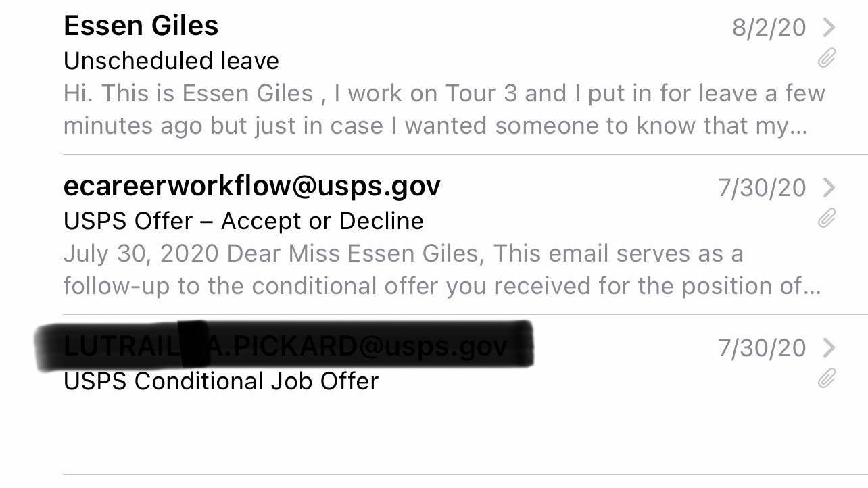868x488 pixels.
Task: Open attachment paperclip on Unscheduled leave email
Action: tap(827, 59)
